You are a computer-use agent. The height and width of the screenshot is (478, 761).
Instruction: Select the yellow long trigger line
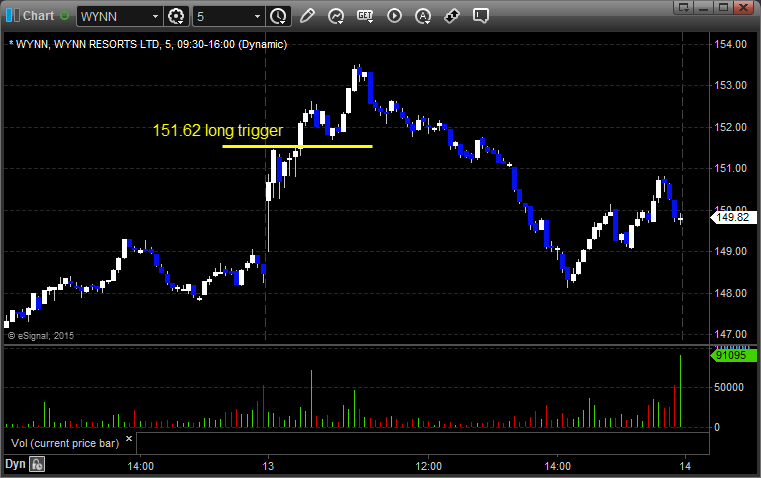pos(297,146)
